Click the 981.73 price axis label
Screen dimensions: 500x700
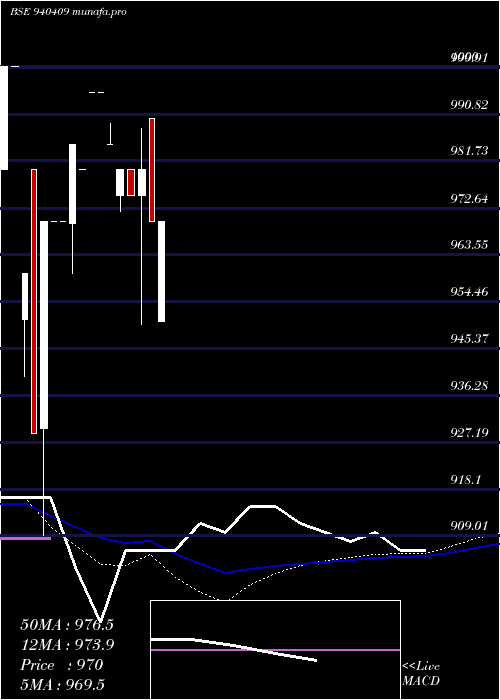click(x=469, y=151)
